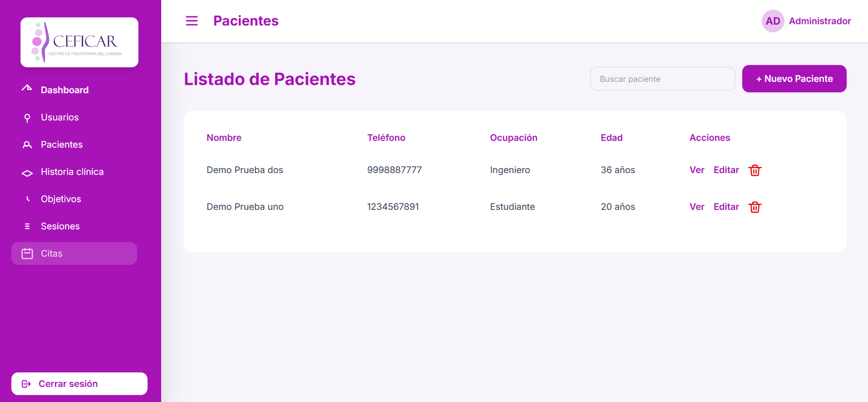Go to Historia clínica section
The height and width of the screenshot is (402, 868).
point(74,171)
